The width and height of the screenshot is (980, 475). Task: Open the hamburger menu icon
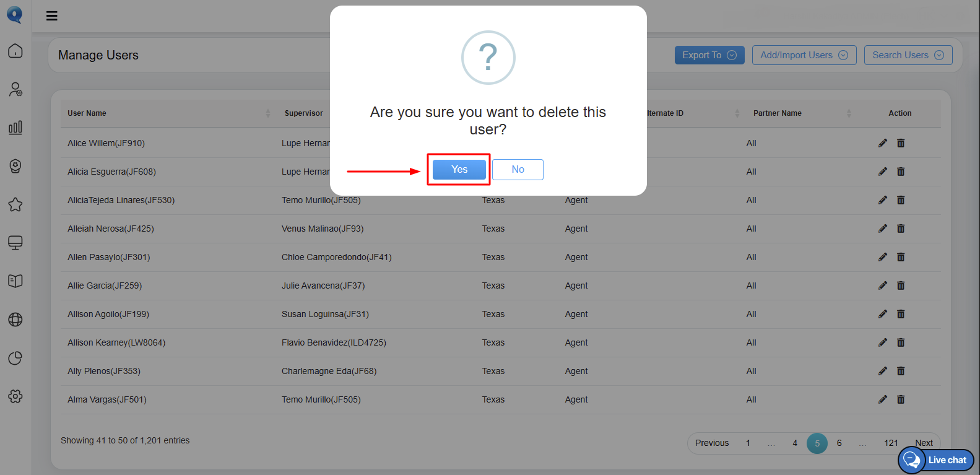click(x=52, y=16)
